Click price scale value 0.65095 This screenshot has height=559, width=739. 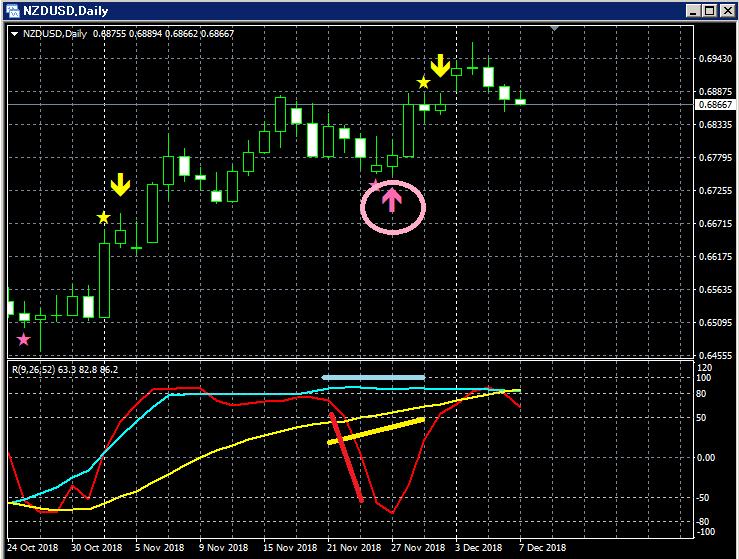715,323
